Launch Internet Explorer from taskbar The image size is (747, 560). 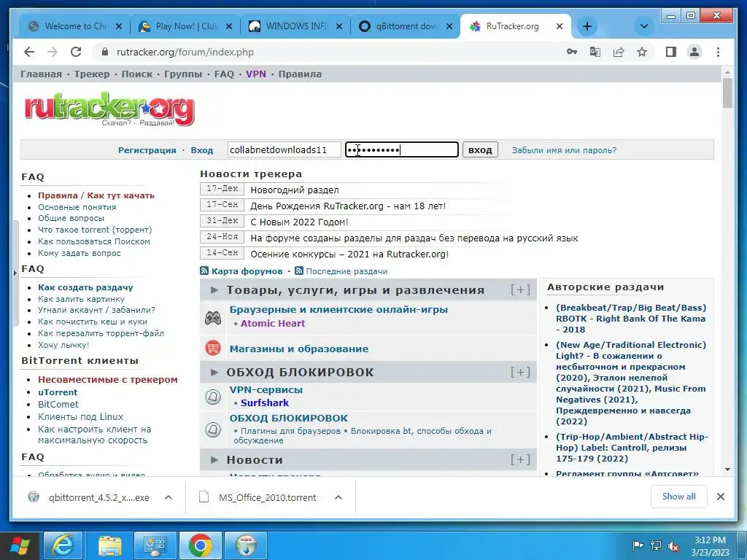[x=63, y=545]
